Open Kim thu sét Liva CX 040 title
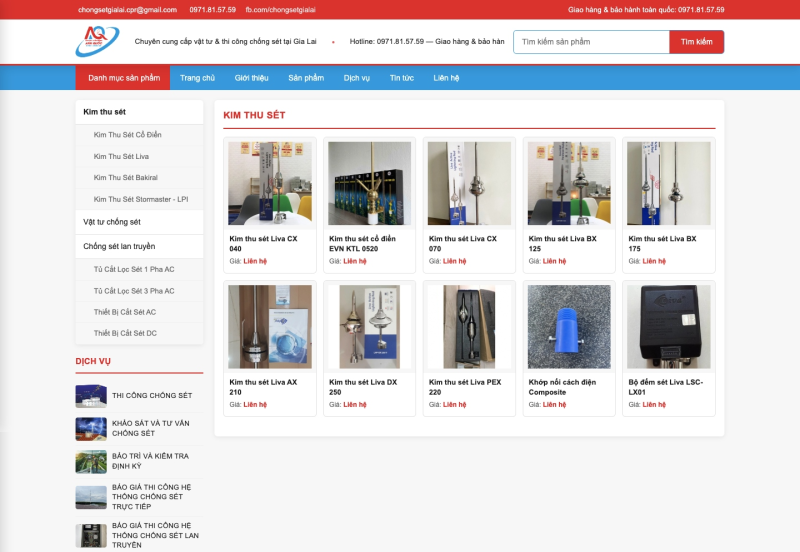Viewport: 800px width, 552px height. [x=263, y=244]
